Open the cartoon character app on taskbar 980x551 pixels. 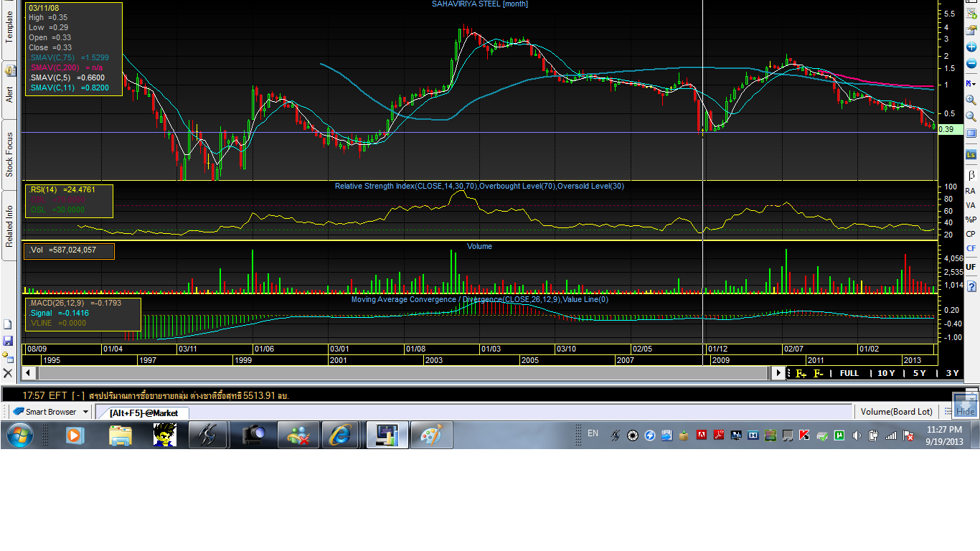(x=164, y=435)
